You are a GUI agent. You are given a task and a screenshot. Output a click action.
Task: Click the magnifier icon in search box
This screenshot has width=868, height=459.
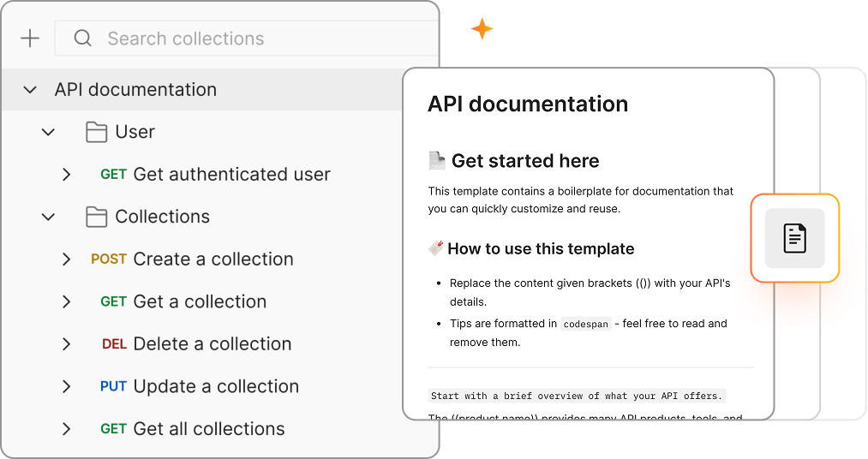click(x=82, y=39)
